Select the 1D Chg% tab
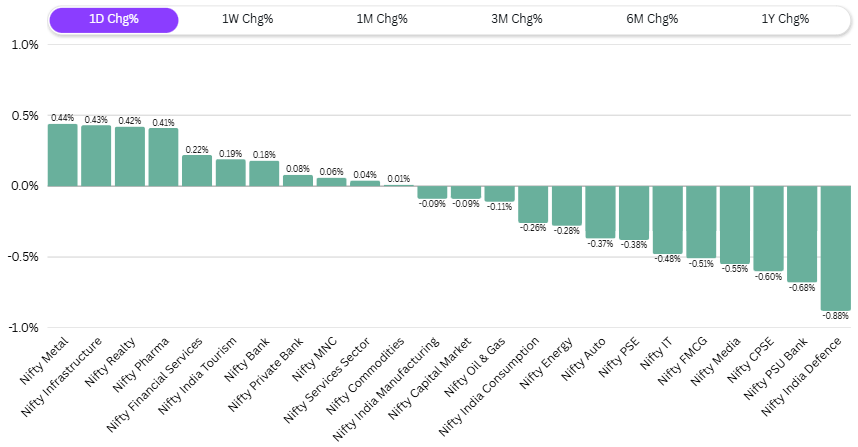The height and width of the screenshot is (447, 858). pos(114,19)
